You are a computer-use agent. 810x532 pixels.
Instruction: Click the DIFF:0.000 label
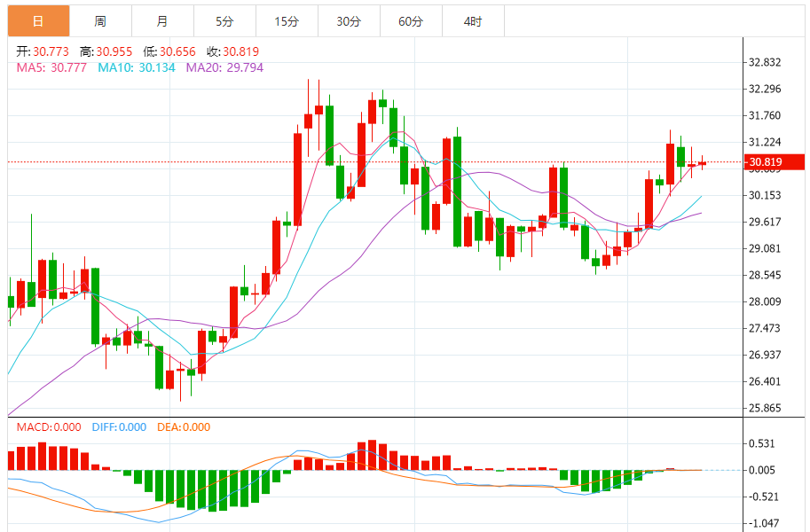[120, 427]
